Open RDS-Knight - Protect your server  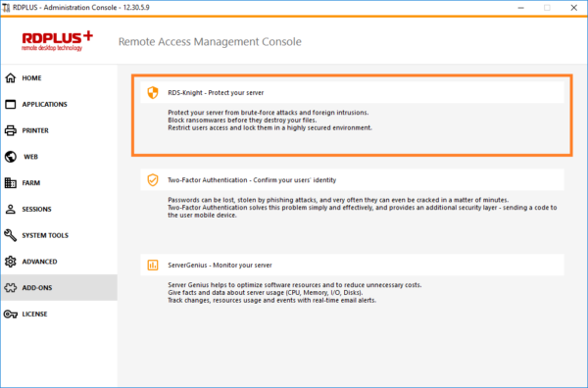(x=216, y=93)
